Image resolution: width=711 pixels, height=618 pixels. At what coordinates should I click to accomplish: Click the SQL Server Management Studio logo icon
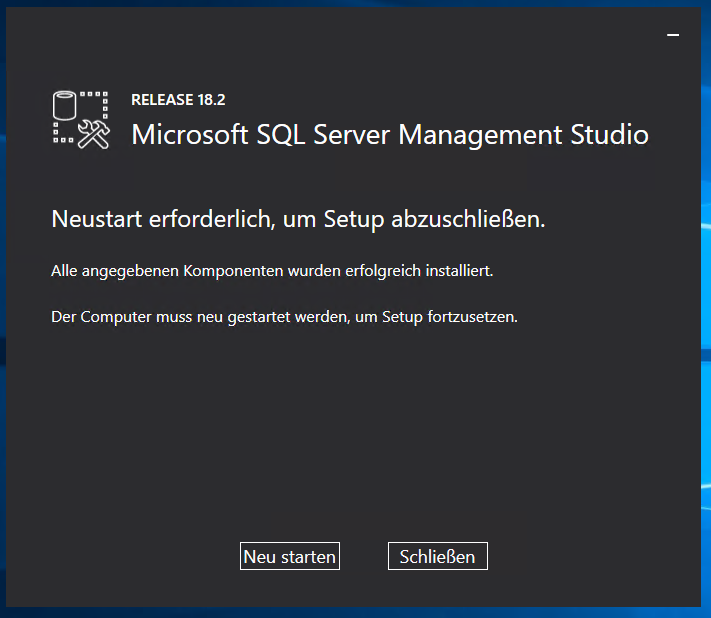[x=81, y=120]
